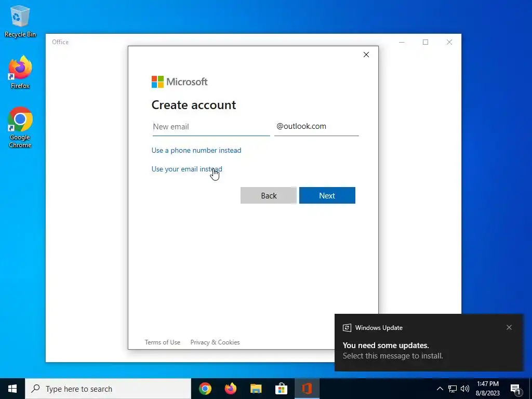Open the Action Center notification icon
The image size is (532, 399).
[x=516, y=389]
